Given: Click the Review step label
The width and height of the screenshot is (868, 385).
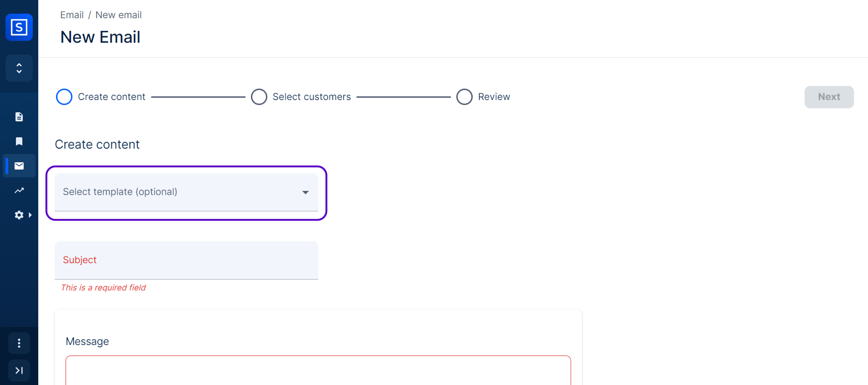Looking at the screenshot, I should 494,97.
